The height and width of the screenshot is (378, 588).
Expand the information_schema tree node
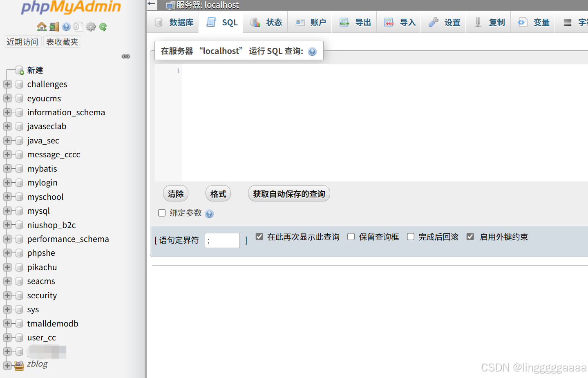[7, 112]
